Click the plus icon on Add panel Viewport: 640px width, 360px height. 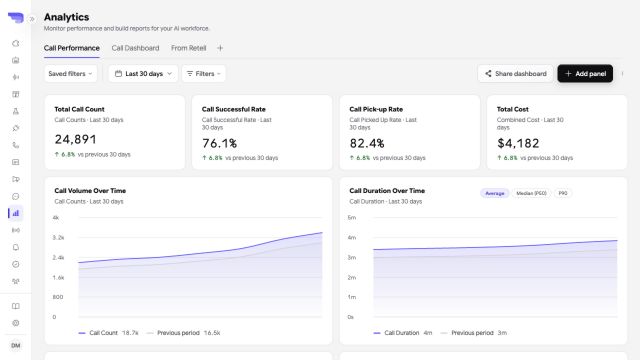click(x=568, y=73)
